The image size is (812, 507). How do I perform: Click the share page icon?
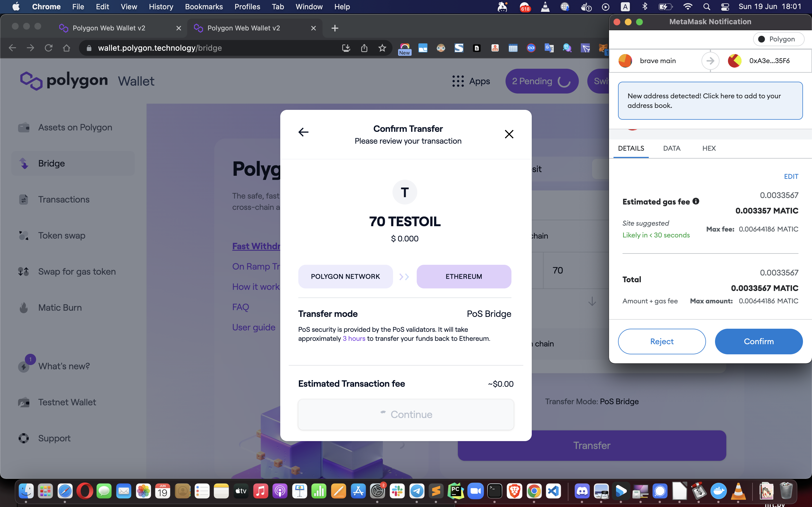coord(364,48)
